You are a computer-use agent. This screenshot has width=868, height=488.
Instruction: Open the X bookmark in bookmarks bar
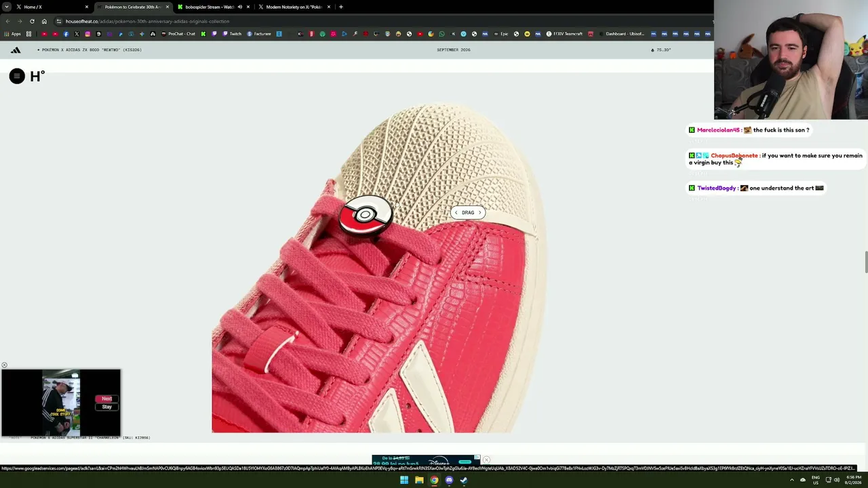click(x=77, y=34)
